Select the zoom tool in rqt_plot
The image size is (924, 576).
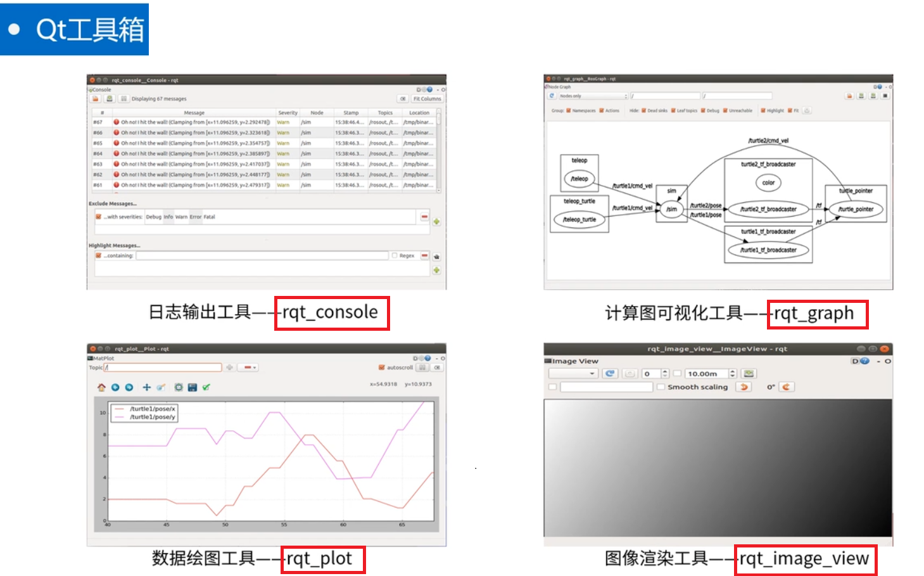[x=161, y=387]
